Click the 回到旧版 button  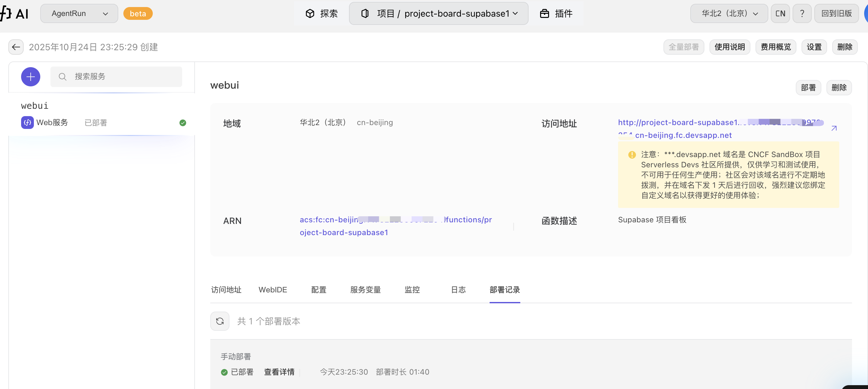836,13
